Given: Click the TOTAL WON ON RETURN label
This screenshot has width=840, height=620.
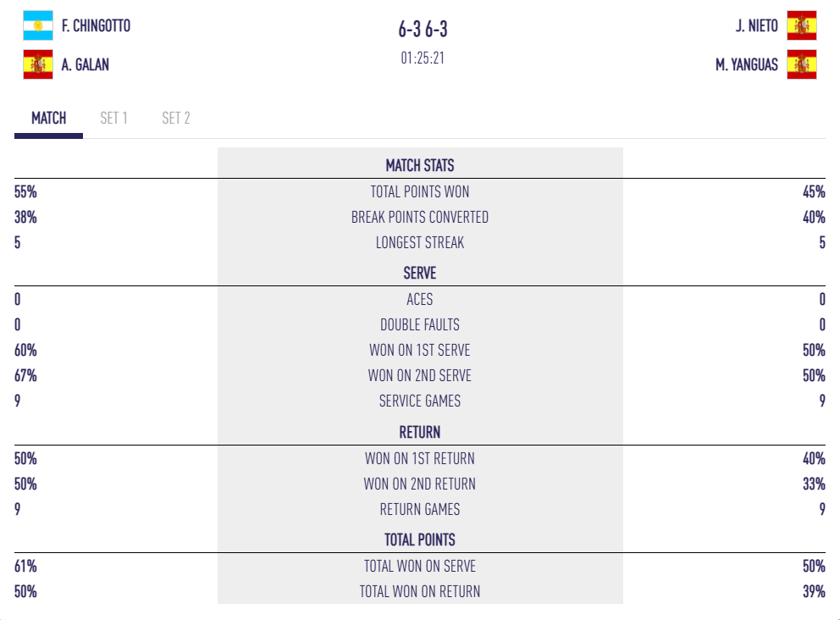Looking at the screenshot, I should pos(420,592).
